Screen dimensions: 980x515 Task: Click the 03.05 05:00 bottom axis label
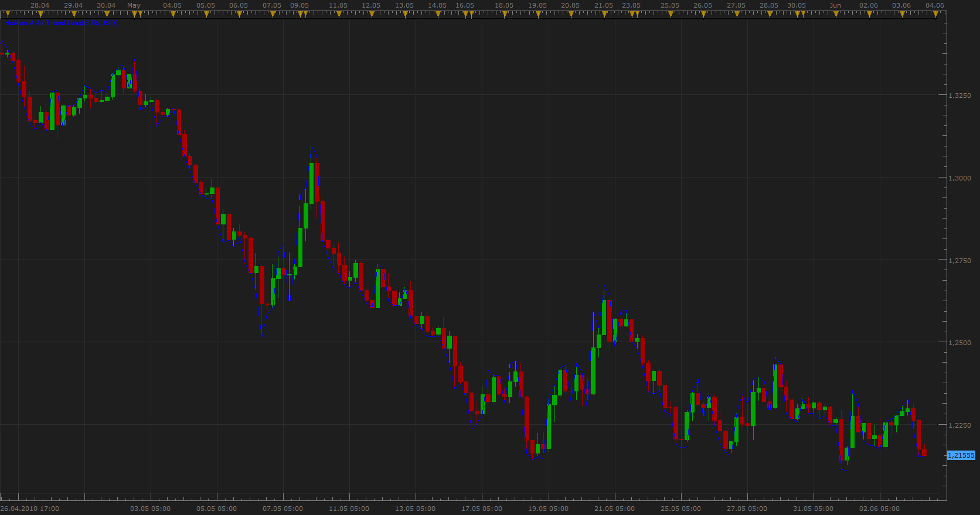coord(151,509)
